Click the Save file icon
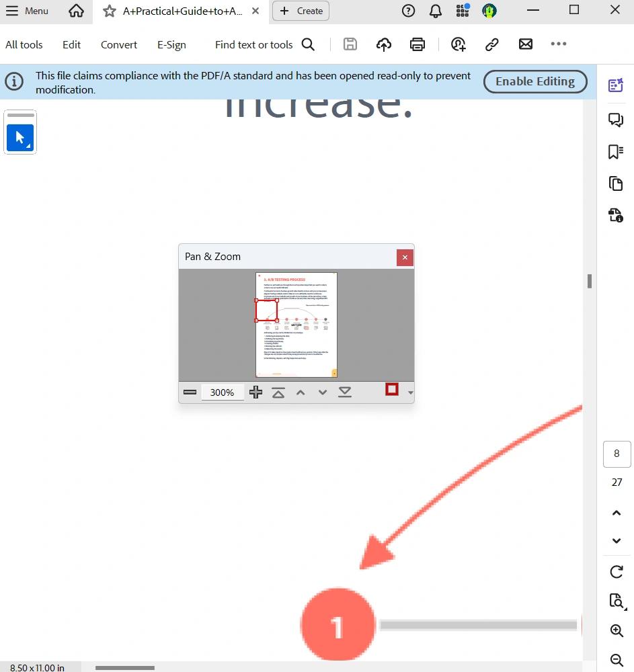 350,44
